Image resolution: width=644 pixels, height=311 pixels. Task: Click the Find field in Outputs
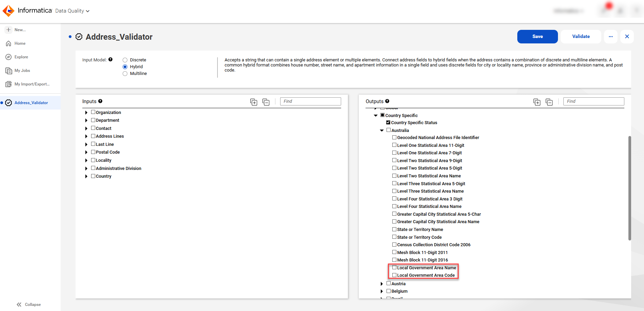tap(594, 101)
